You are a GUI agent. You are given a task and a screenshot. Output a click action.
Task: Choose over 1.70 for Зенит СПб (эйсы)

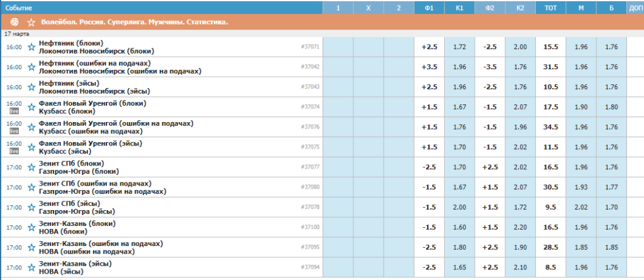611,207
